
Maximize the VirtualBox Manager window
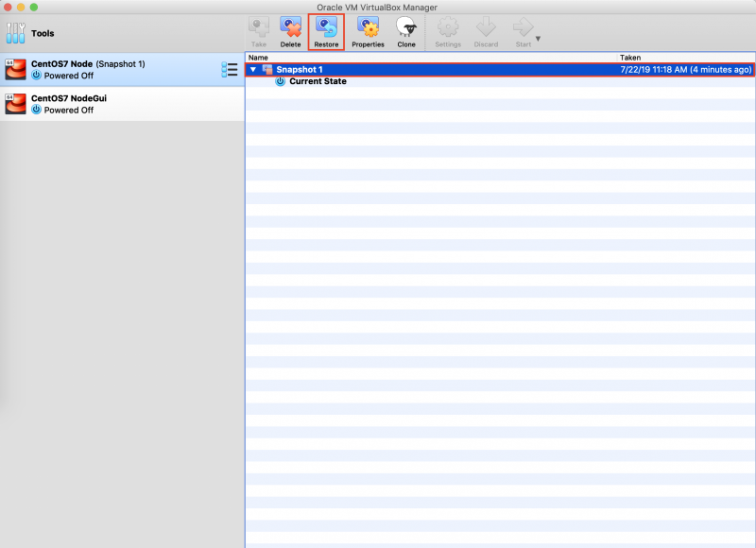pyautogui.click(x=34, y=8)
